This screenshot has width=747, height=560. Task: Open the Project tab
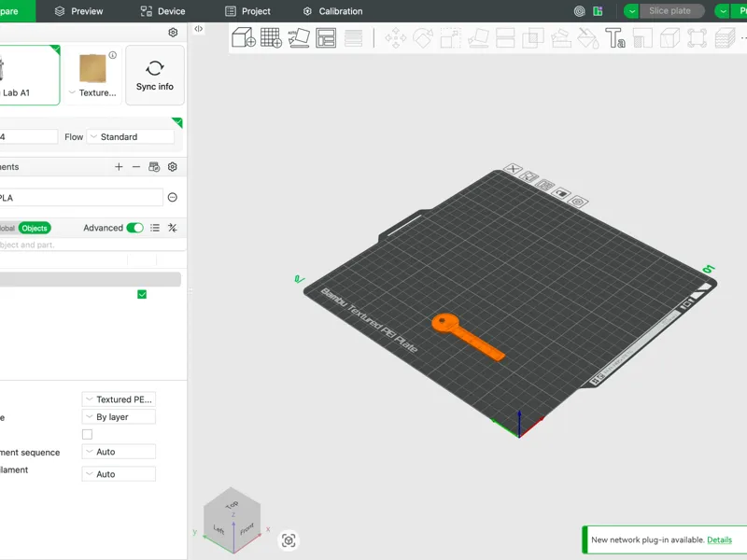[x=247, y=11]
